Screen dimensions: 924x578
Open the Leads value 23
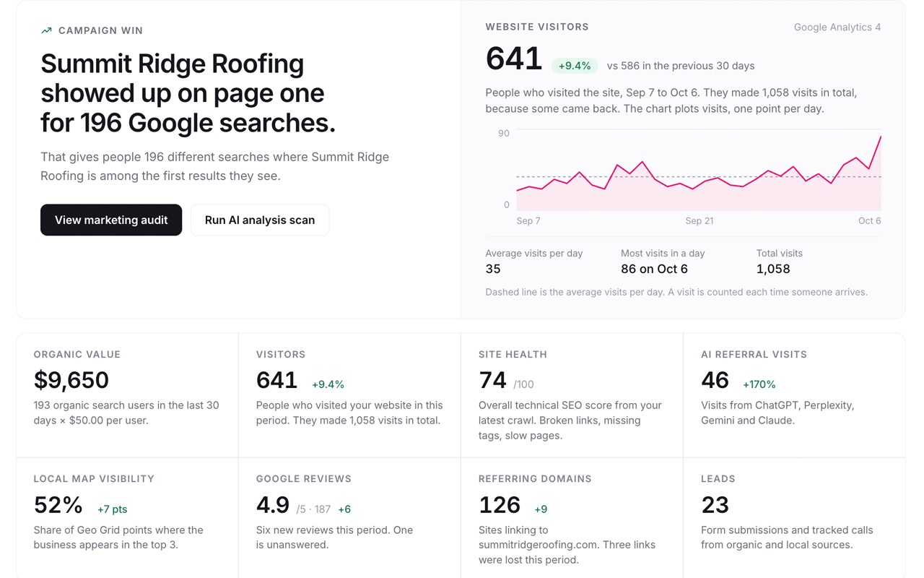pyautogui.click(x=715, y=504)
